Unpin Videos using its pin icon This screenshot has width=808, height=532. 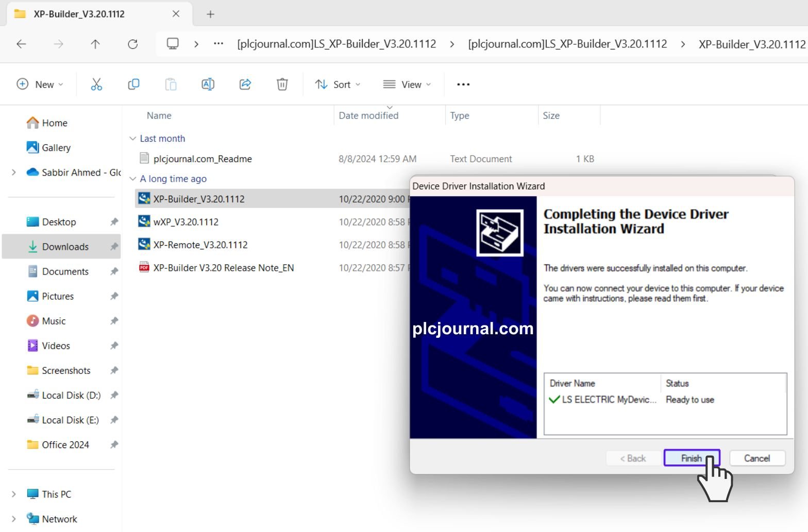pos(114,346)
